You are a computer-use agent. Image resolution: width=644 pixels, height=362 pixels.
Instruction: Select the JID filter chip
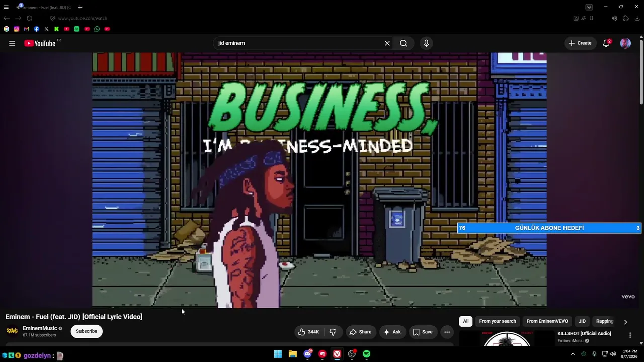coord(582,321)
